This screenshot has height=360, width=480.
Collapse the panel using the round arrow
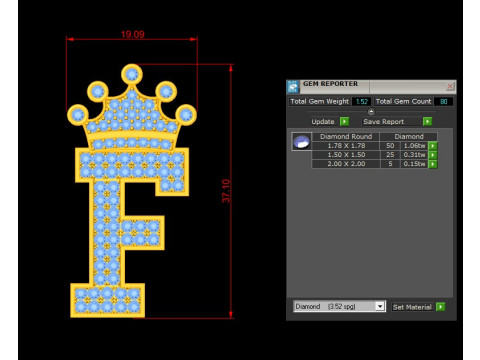tap(371, 112)
